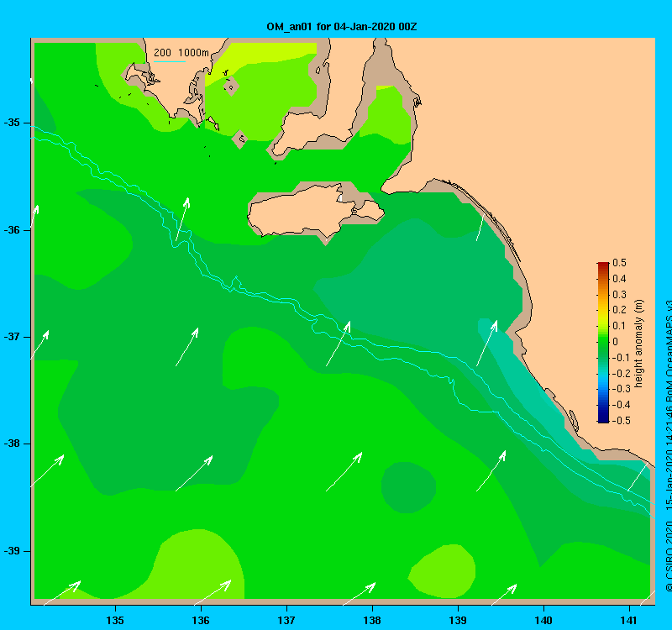Click the '-37' latitude axis label
672x630 pixels.
pos(12,337)
